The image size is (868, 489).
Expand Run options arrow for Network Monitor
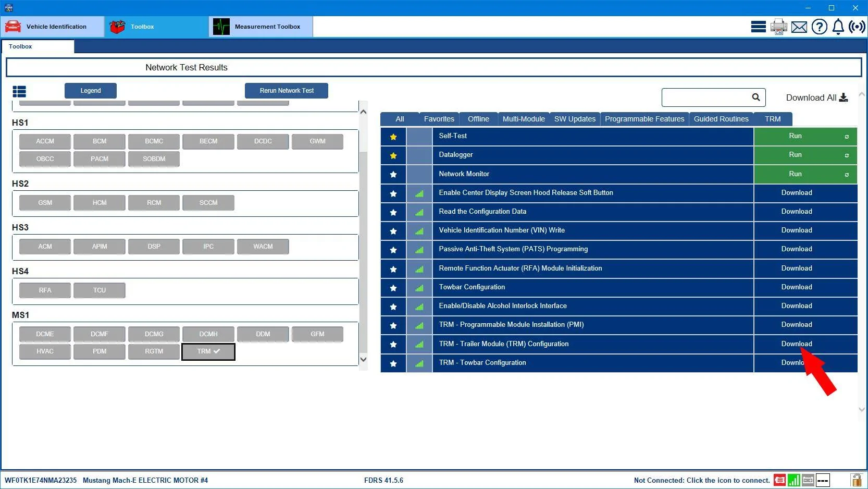pyautogui.click(x=847, y=175)
